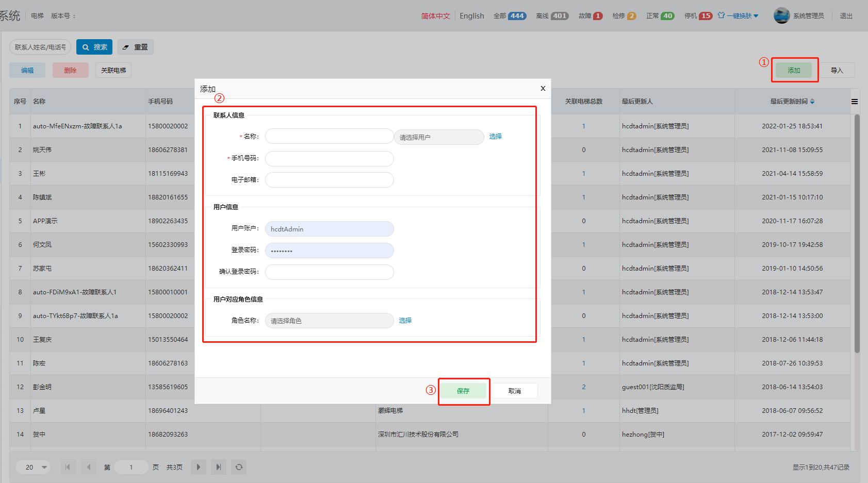Filter elevators by 正常 40

pyautogui.click(x=661, y=16)
